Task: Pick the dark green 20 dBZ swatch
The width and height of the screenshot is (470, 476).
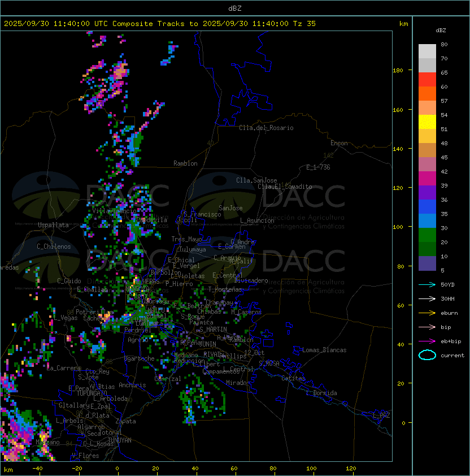Action: point(427,249)
